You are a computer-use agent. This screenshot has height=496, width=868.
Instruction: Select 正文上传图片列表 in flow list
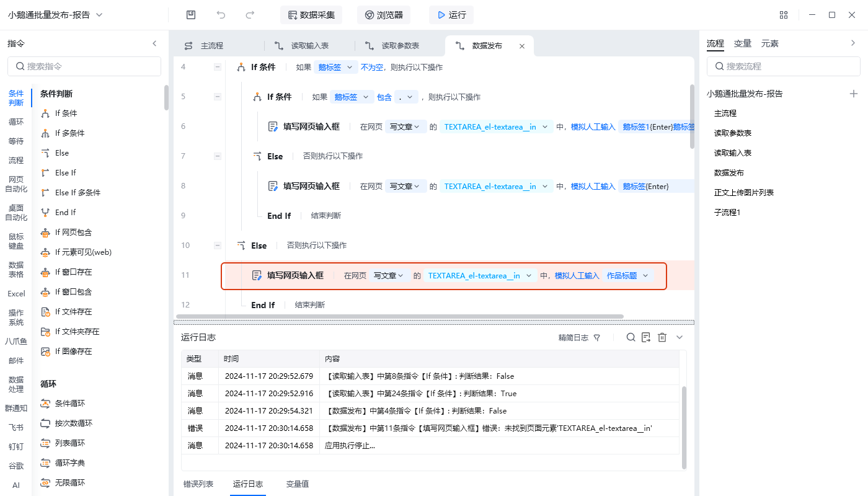pos(744,193)
